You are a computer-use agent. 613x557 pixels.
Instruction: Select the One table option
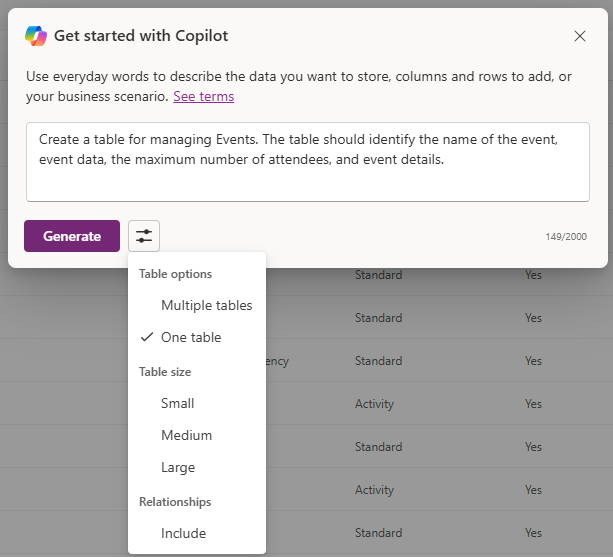pyautogui.click(x=197, y=337)
